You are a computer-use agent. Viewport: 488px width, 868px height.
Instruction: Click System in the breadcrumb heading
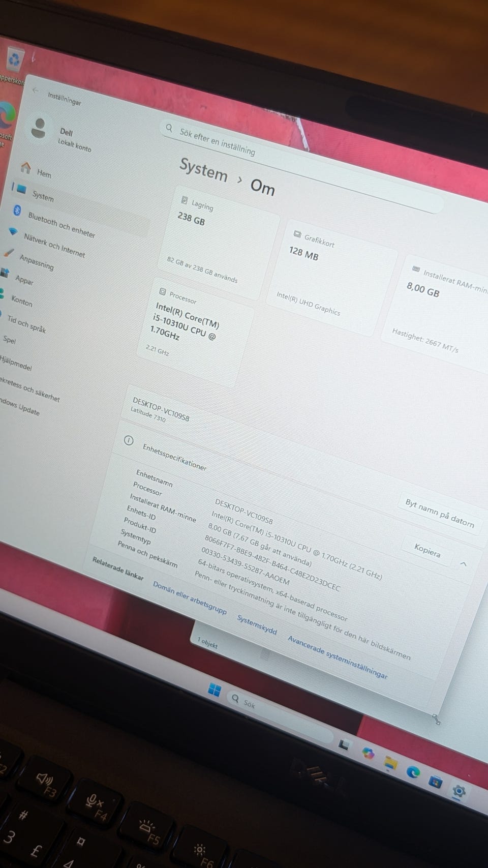point(203,169)
